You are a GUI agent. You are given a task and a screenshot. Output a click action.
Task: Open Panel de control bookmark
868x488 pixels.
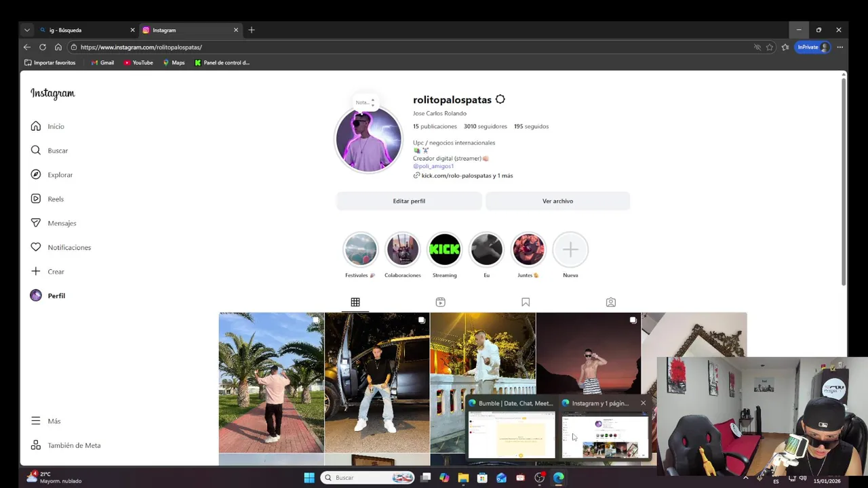(x=222, y=62)
